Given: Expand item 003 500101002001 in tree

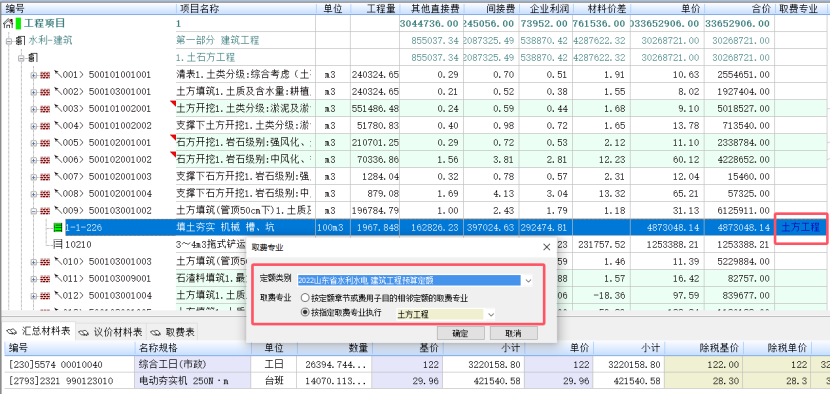Looking at the screenshot, I should tap(34, 109).
